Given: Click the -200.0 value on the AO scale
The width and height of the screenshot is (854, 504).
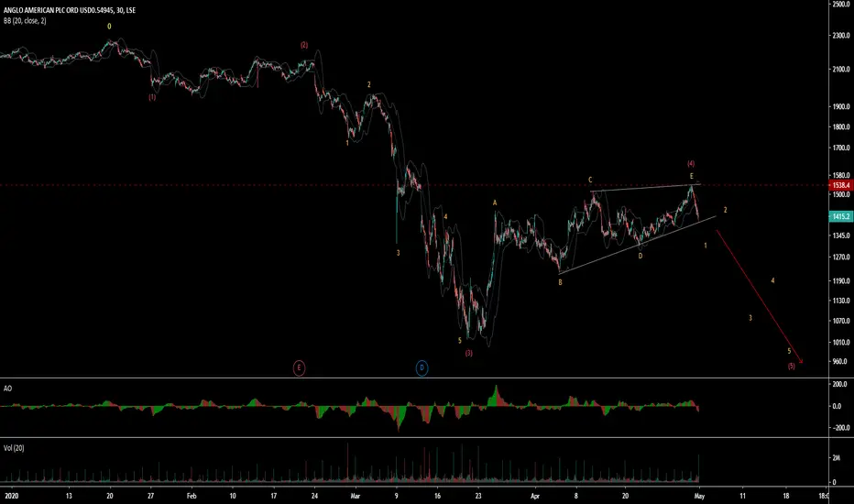Looking at the screenshot, I should pos(840,428).
